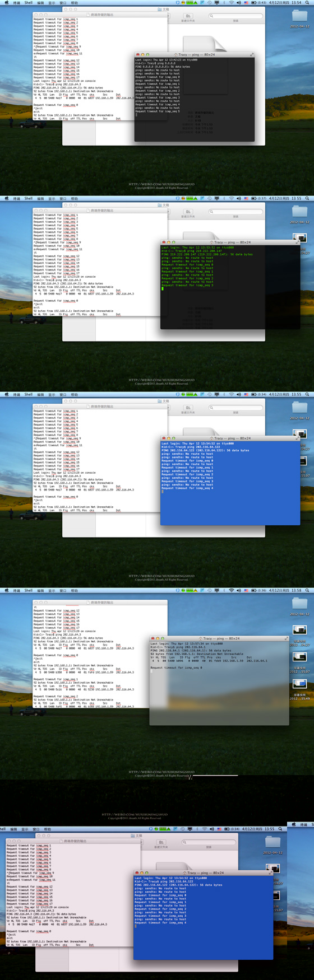Screen dimensions: 314x980
Task: Click 终端存储的输出 window title in the 13:58 screenshot
Action: (102, 603)
